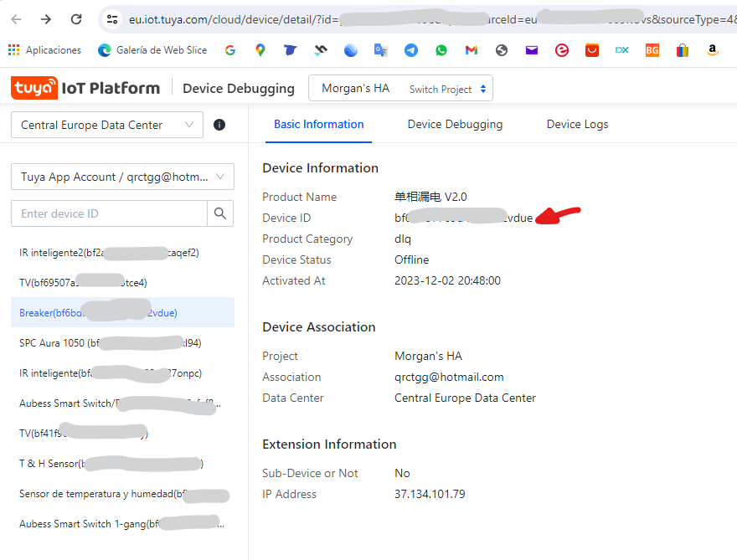Click the activation date 2023-12-02 20:48:00
Viewport: 737px width, 560px height.
point(447,280)
